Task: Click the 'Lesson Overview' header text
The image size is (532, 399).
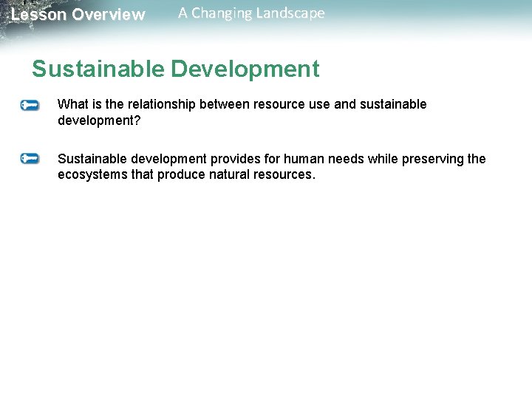Action: click(x=78, y=15)
